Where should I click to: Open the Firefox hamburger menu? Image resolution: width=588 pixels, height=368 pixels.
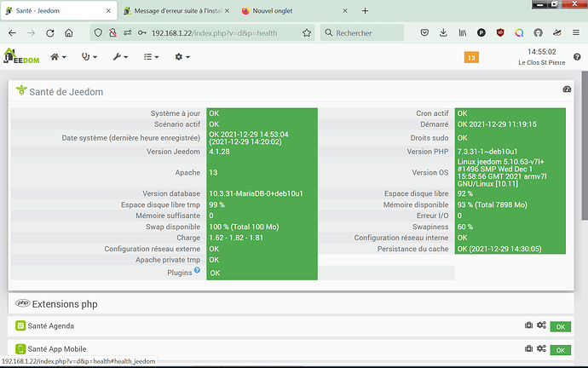[576, 33]
